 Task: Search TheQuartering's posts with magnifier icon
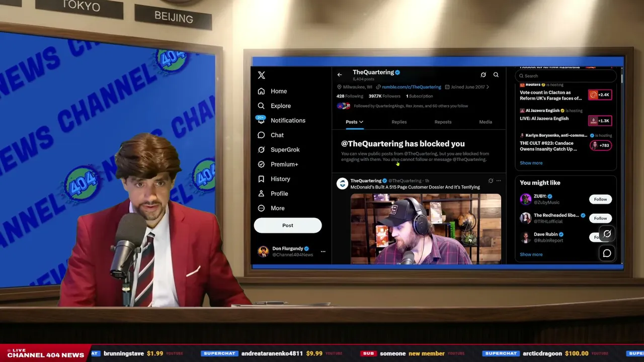pos(496,75)
